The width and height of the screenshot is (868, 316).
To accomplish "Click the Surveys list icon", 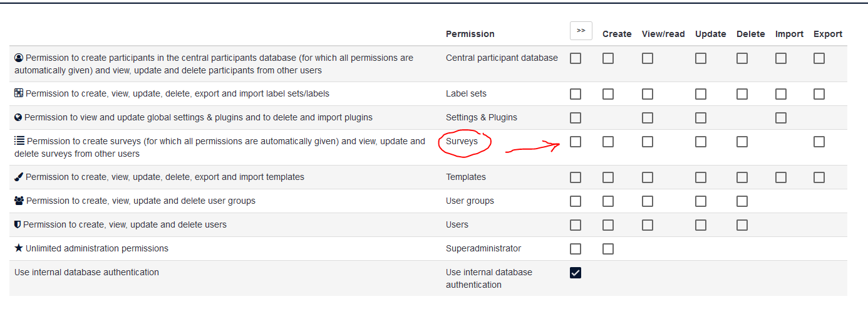I will pos(19,141).
